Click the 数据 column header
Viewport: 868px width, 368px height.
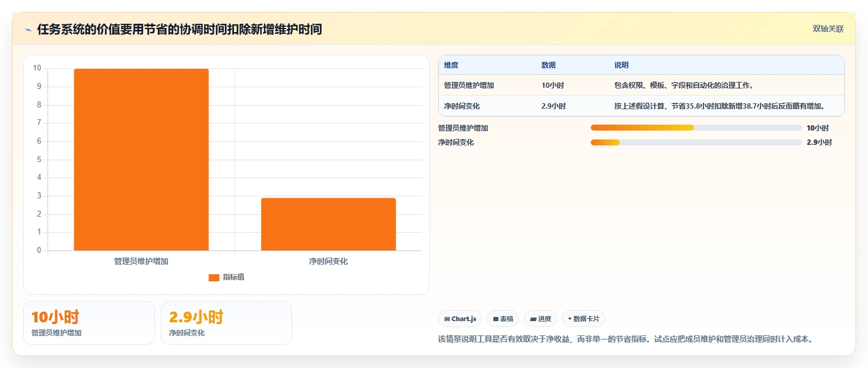coord(549,65)
